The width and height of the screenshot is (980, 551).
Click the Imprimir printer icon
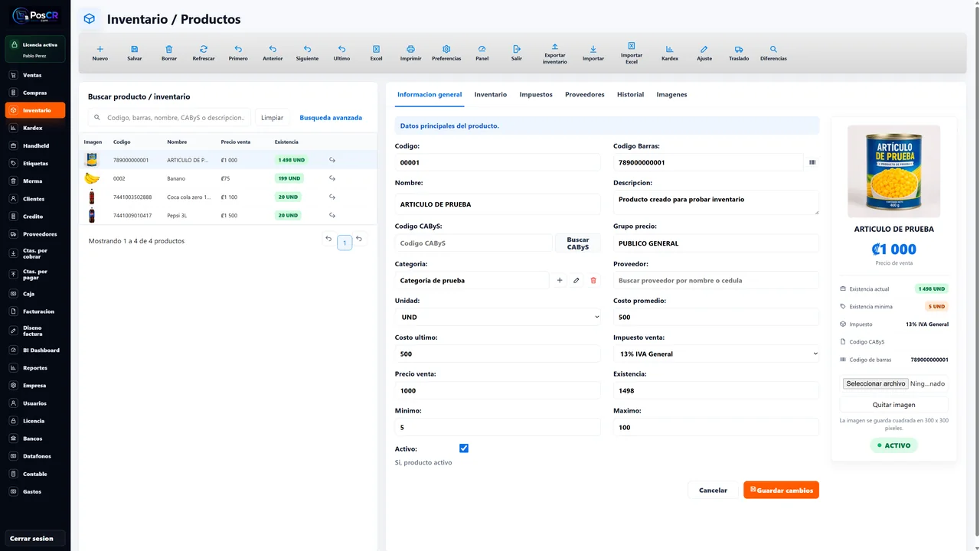(410, 49)
